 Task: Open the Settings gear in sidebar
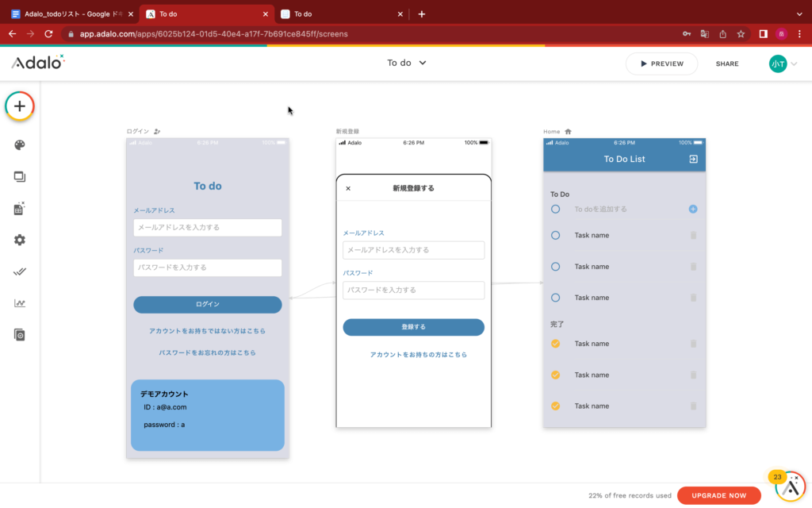coord(20,240)
